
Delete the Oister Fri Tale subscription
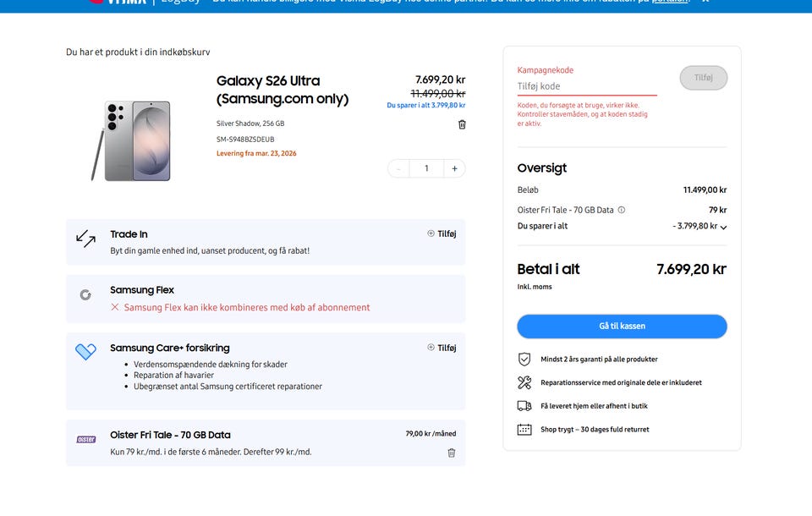point(451,453)
